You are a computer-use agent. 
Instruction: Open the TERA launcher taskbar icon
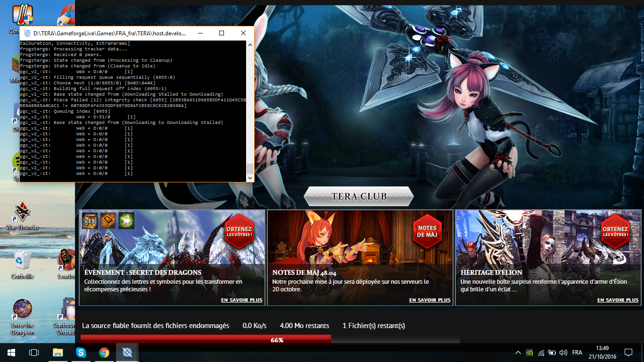[127, 353]
